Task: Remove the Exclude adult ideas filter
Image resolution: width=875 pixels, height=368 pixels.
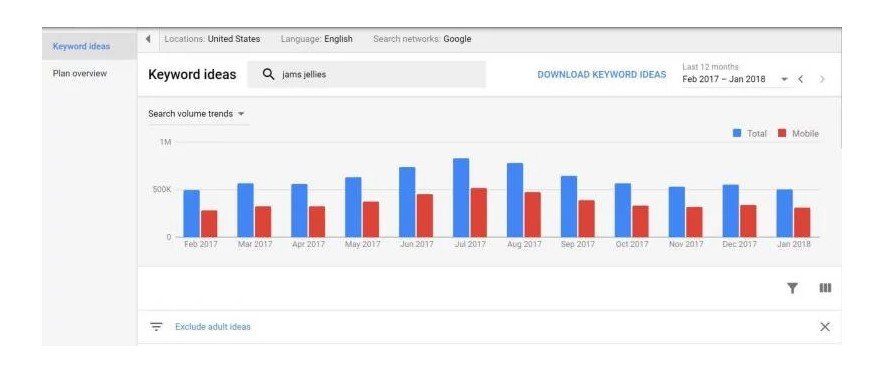Action: [825, 327]
